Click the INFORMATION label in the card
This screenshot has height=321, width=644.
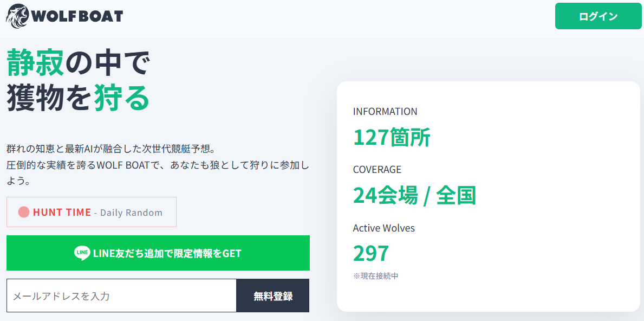[385, 111]
